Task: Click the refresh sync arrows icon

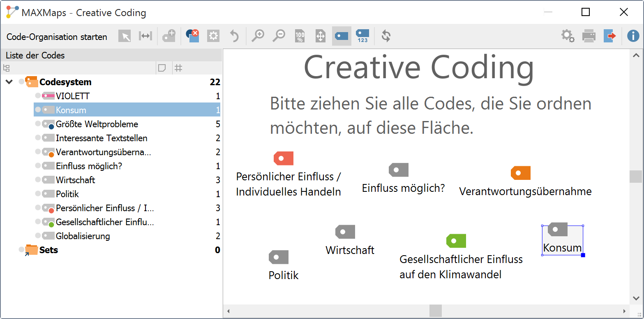Action: [x=386, y=36]
